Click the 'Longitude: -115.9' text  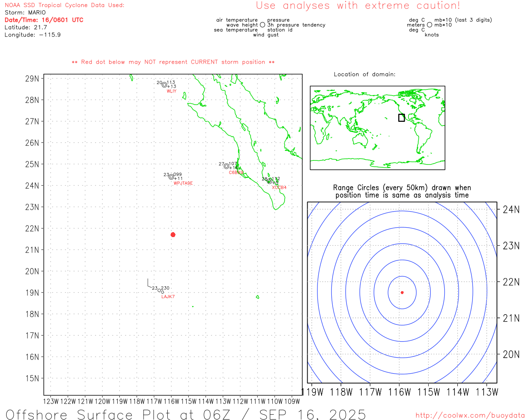(32, 34)
